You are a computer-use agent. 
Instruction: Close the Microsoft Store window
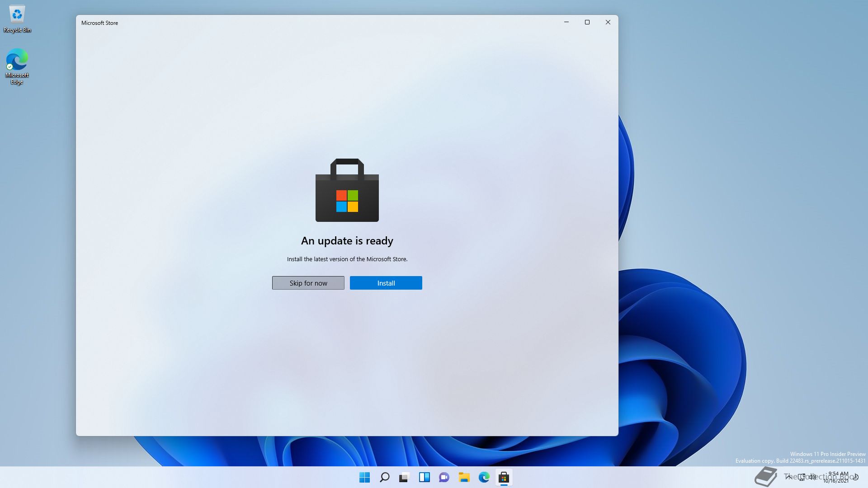pos(608,22)
